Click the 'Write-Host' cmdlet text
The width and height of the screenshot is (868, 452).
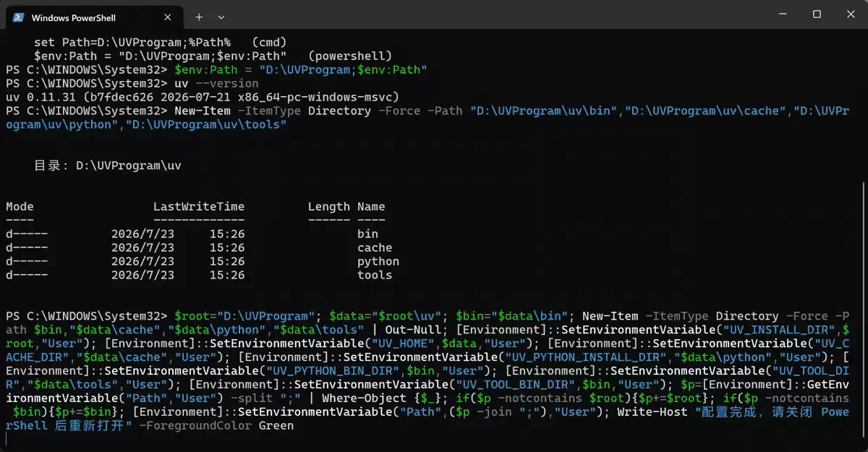pyautogui.click(x=652, y=412)
